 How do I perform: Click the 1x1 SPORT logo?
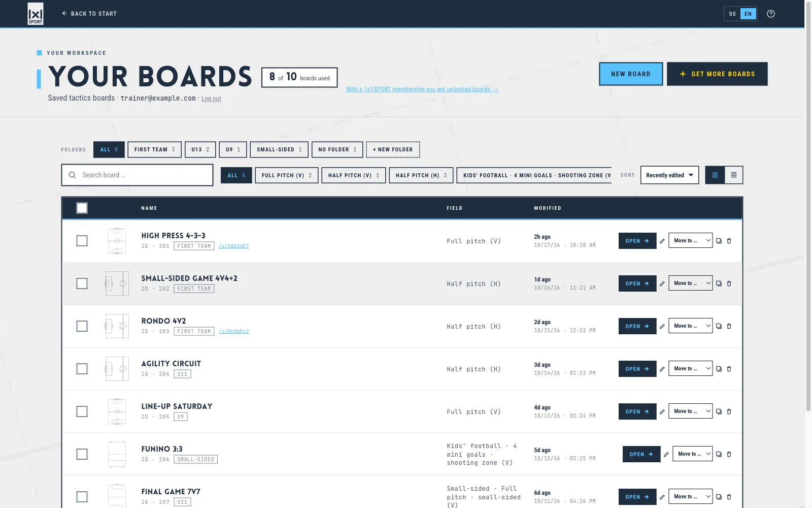(x=36, y=14)
